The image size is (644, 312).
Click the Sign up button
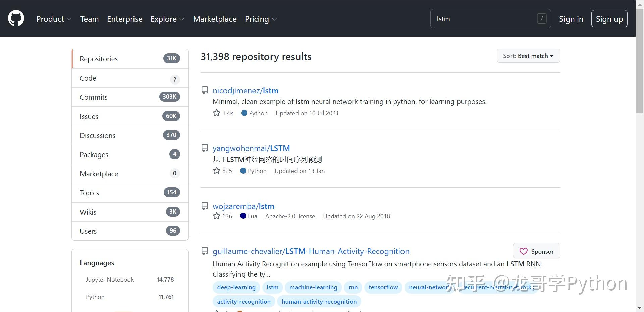pyautogui.click(x=609, y=19)
